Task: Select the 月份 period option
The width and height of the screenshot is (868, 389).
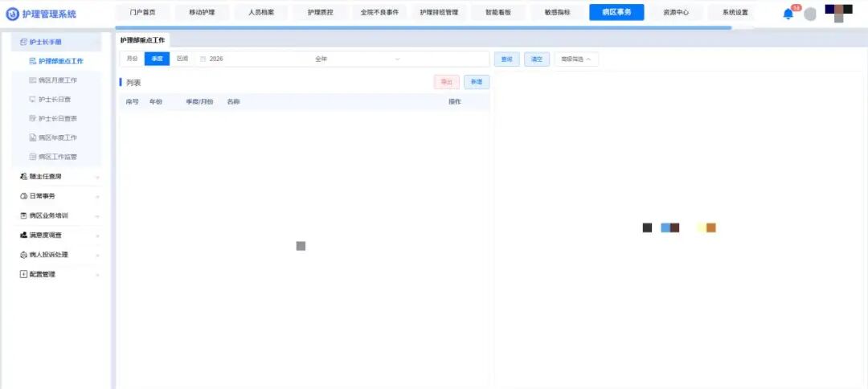Action: 132,59
